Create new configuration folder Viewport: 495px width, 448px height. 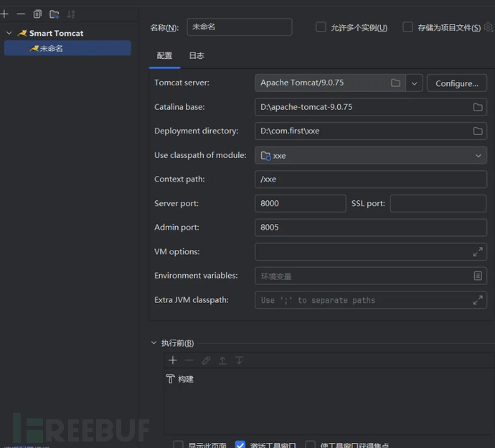coord(55,14)
